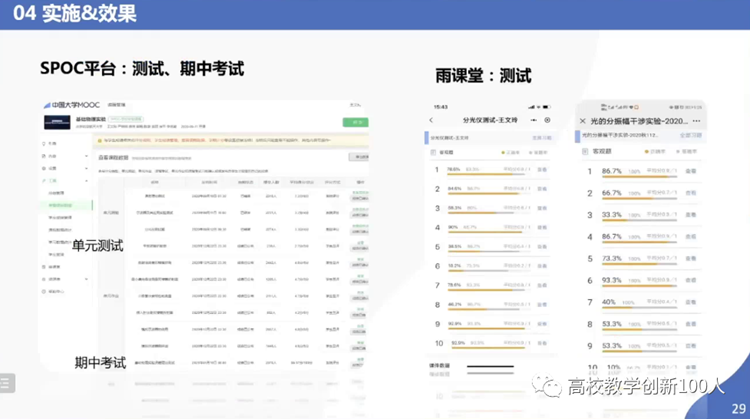Click the green button at MOOC top right
This screenshot has width=750, height=419.
click(354, 122)
